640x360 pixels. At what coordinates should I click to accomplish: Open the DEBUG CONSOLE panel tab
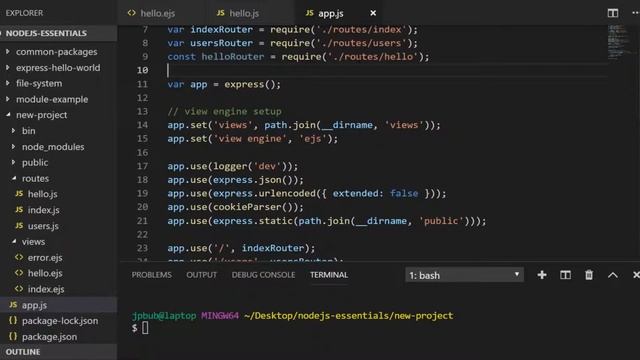(x=263, y=275)
